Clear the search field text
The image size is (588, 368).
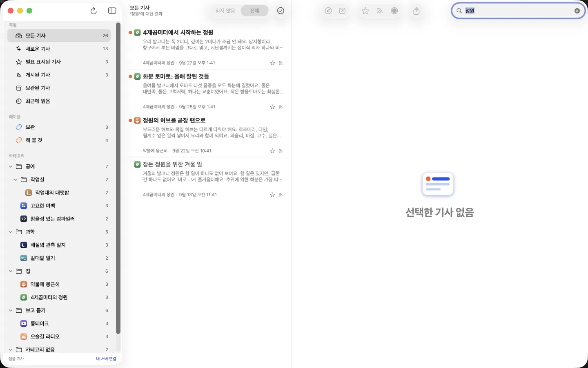[577, 11]
